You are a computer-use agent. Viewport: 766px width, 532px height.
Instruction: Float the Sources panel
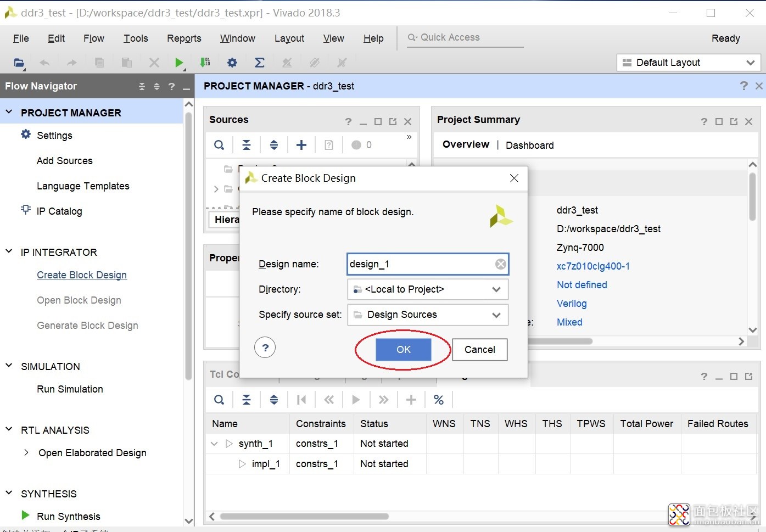(x=393, y=121)
